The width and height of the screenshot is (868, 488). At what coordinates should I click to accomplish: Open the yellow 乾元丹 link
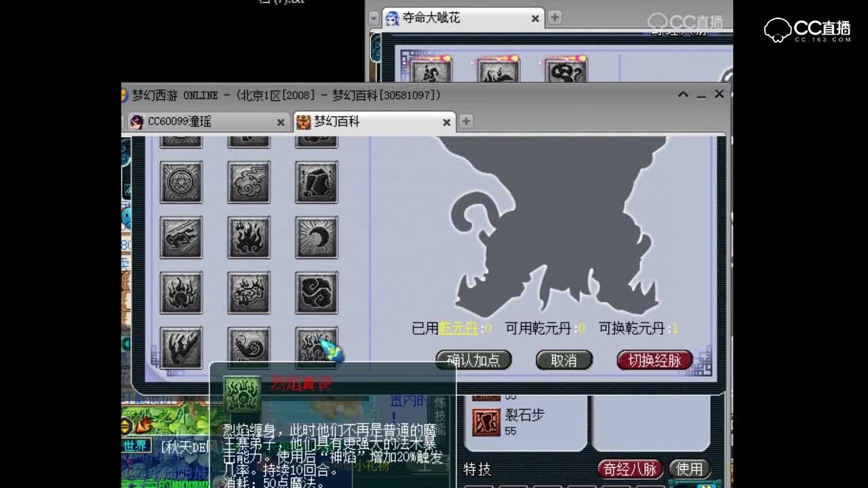(x=458, y=329)
